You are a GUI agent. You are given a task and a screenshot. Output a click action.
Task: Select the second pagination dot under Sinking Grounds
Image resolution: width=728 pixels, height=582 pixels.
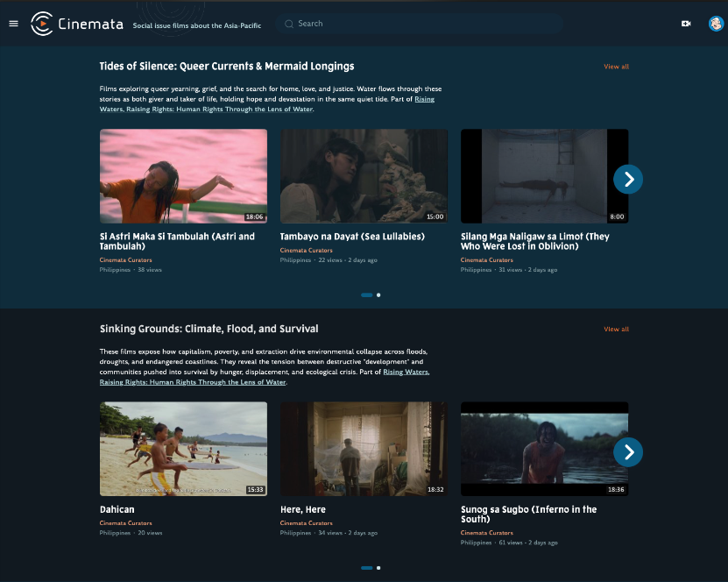tap(378, 567)
